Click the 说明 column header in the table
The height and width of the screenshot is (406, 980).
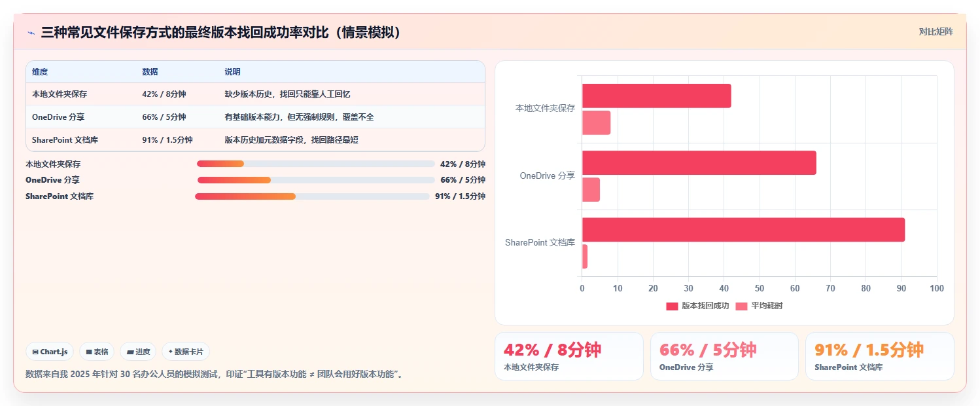pos(232,72)
